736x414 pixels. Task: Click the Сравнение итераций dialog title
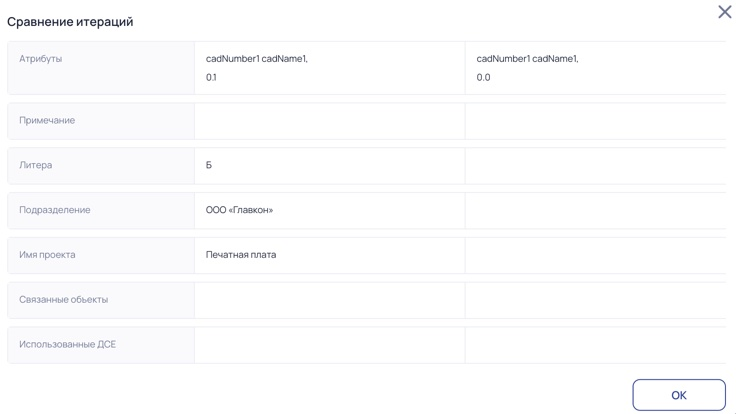[70, 22]
